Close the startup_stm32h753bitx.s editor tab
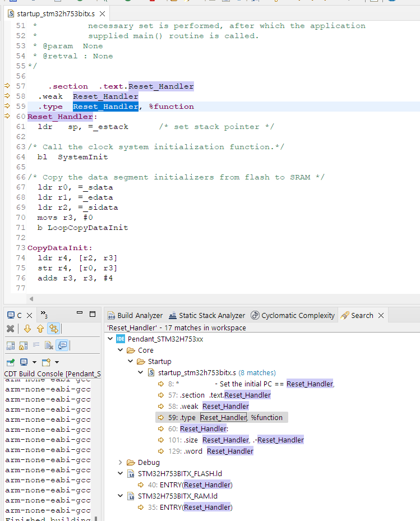The image size is (420, 521). [x=101, y=13]
